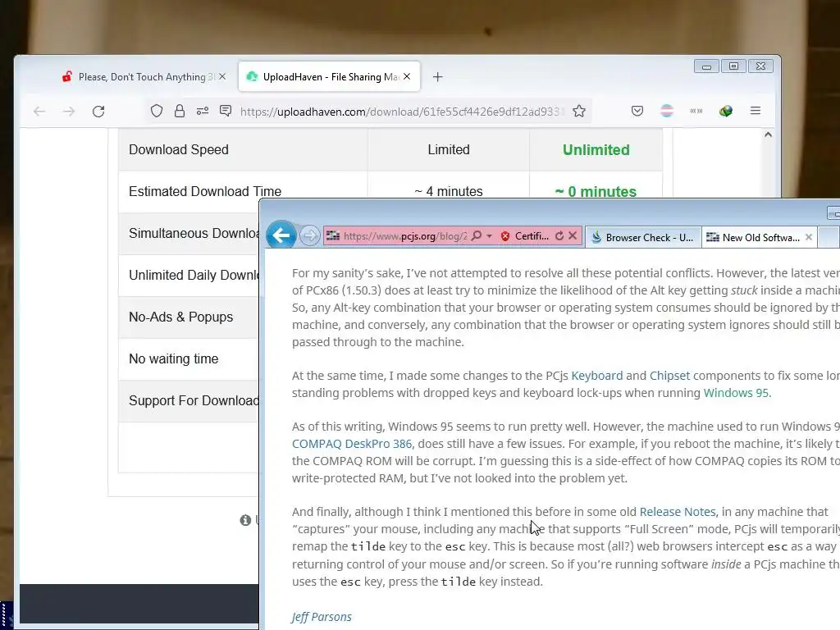Click the Limited download speed cell

(x=449, y=150)
